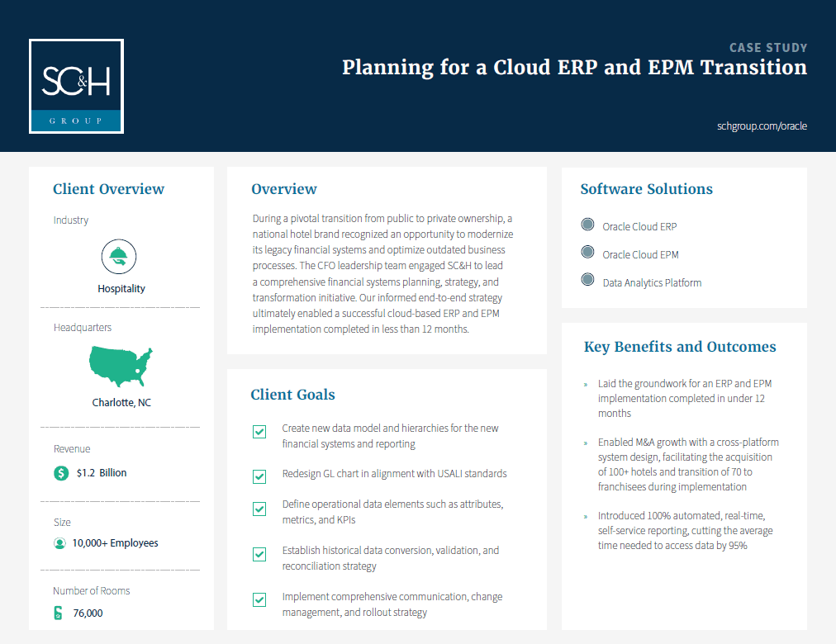The height and width of the screenshot is (644, 836).
Task: Click the 'Overview' heading in the middle panel
Action: coord(284,189)
